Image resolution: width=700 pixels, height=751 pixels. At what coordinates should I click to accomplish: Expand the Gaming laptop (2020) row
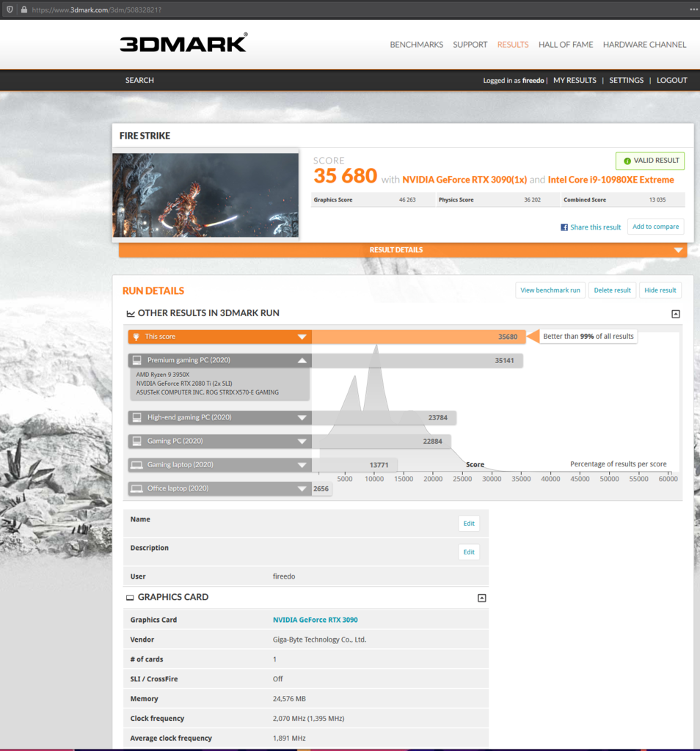tap(302, 464)
